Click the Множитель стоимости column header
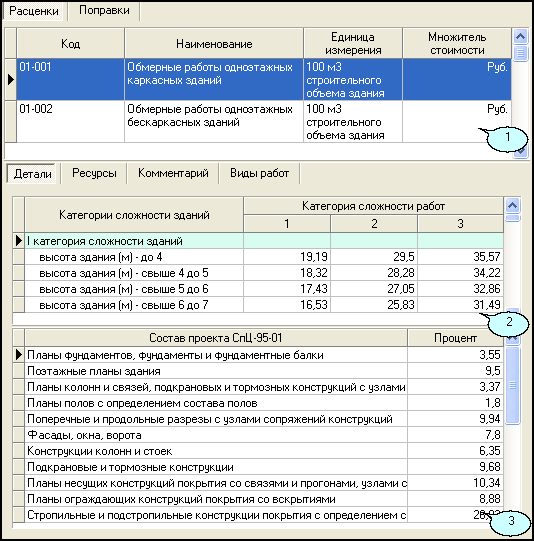This screenshot has height=541, width=534. point(457,43)
